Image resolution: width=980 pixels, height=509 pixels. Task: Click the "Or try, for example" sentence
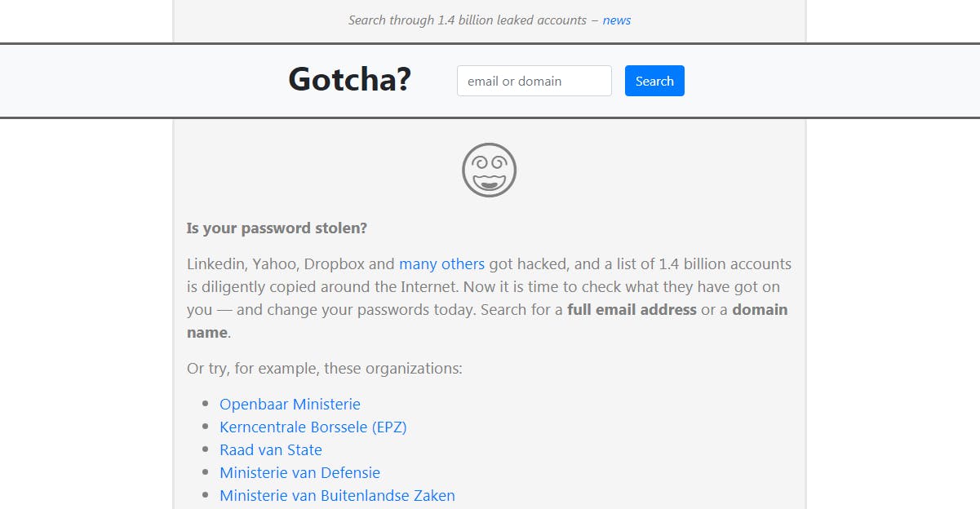(x=324, y=368)
